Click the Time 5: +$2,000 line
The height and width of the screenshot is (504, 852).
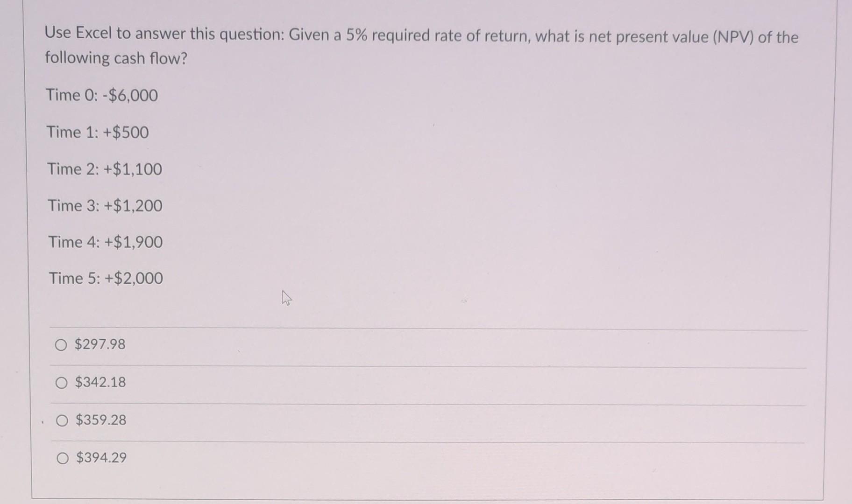point(105,279)
